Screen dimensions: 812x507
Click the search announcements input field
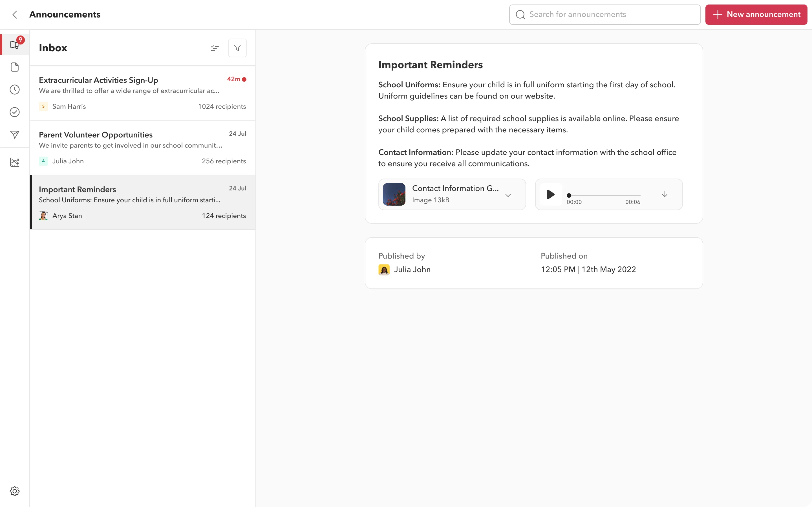604,15
